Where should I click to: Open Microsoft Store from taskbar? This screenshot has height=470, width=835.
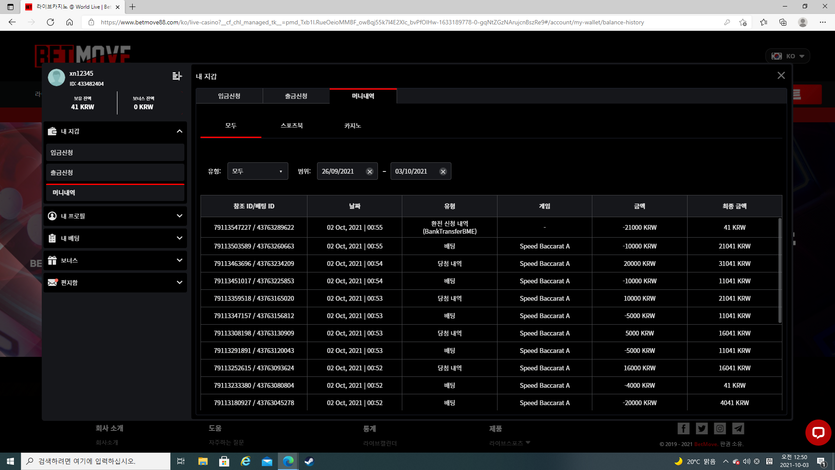point(224,461)
